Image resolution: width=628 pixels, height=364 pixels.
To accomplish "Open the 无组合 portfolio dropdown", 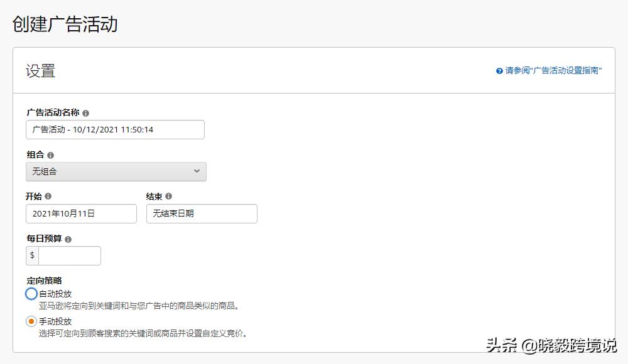I will (x=116, y=171).
